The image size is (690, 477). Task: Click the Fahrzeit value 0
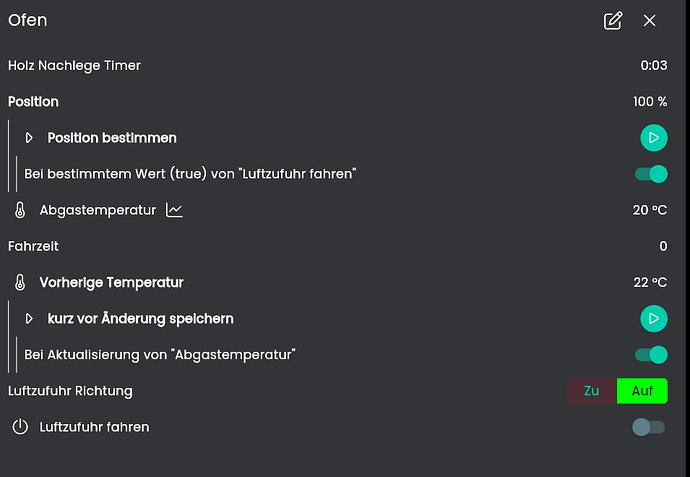point(663,246)
